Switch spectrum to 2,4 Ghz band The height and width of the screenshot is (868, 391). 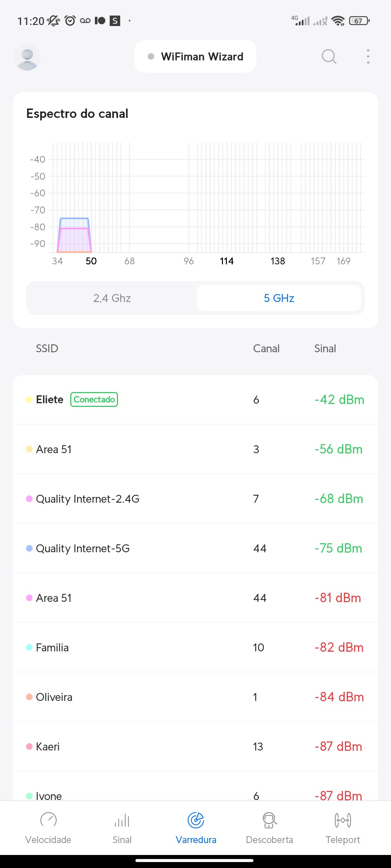tap(112, 298)
